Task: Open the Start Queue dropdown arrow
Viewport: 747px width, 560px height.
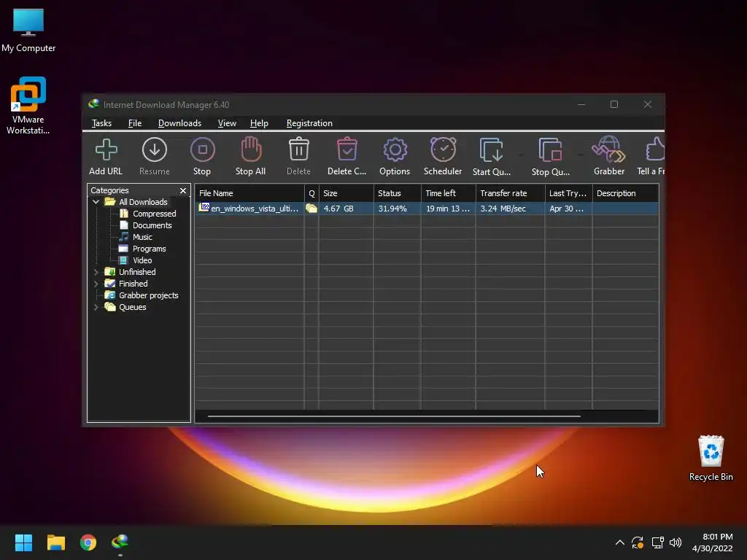Action: point(521,155)
